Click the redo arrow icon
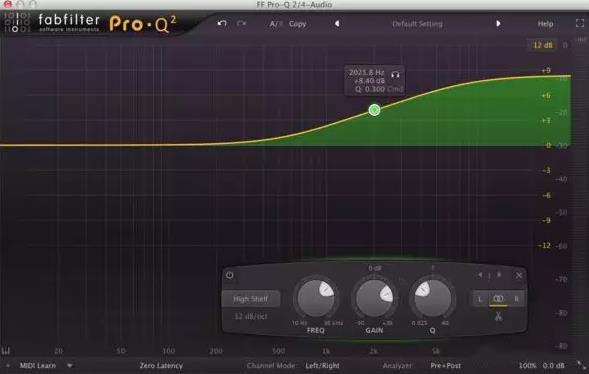 click(x=241, y=24)
